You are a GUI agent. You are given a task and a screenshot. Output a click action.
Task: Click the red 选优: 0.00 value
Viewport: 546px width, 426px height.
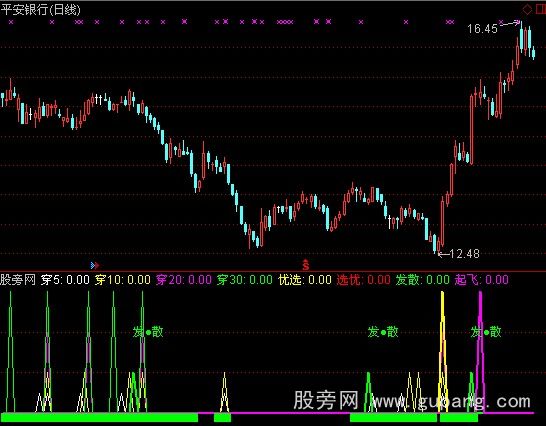[x=364, y=279]
